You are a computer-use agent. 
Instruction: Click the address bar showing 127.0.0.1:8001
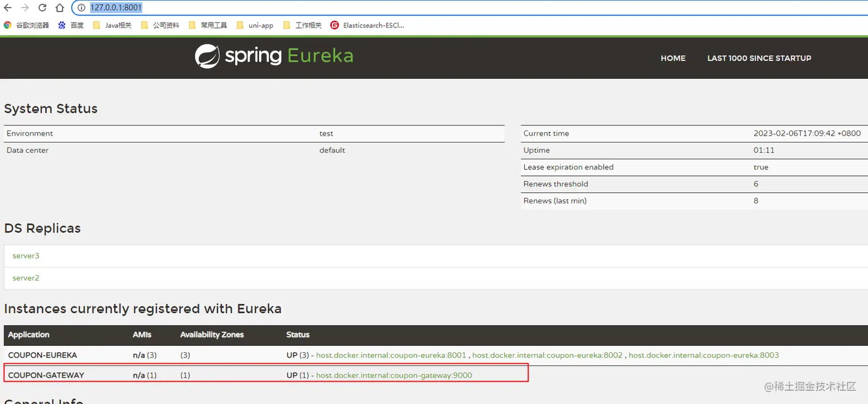tap(471, 7)
